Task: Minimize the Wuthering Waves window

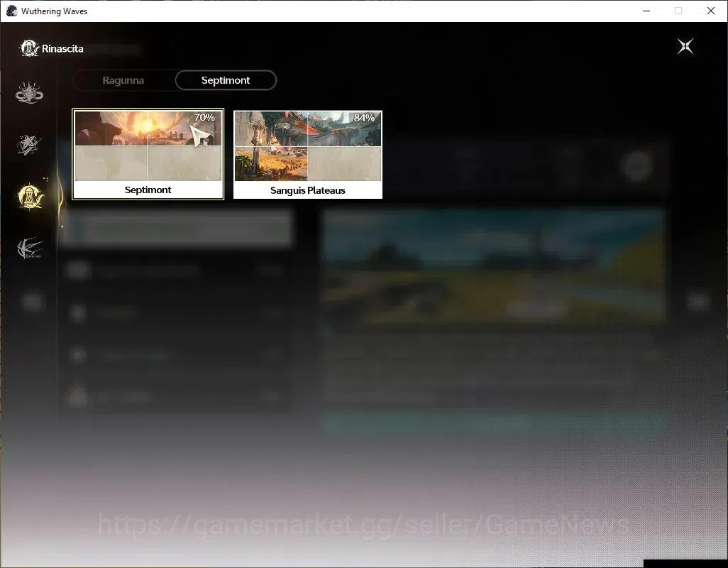Action: pyautogui.click(x=646, y=11)
